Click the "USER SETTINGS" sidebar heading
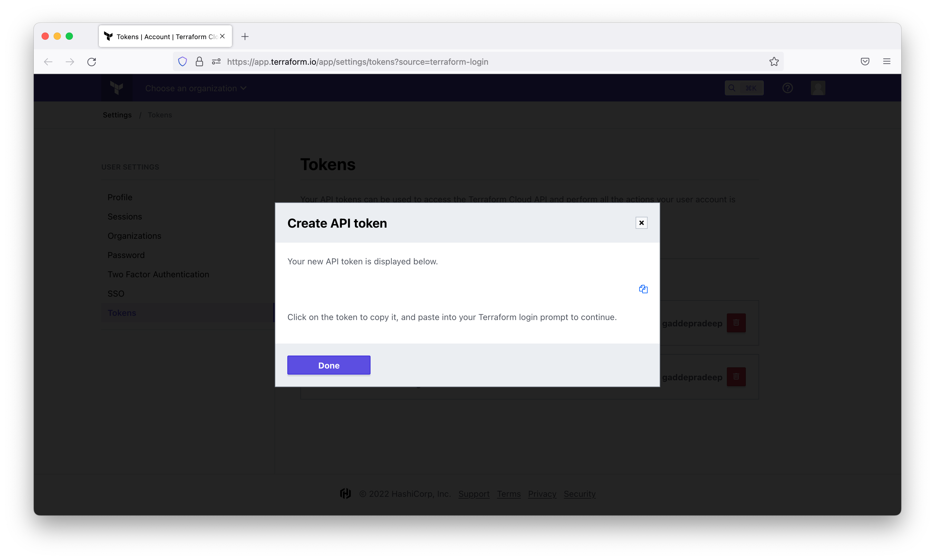This screenshot has width=935, height=560. (130, 167)
